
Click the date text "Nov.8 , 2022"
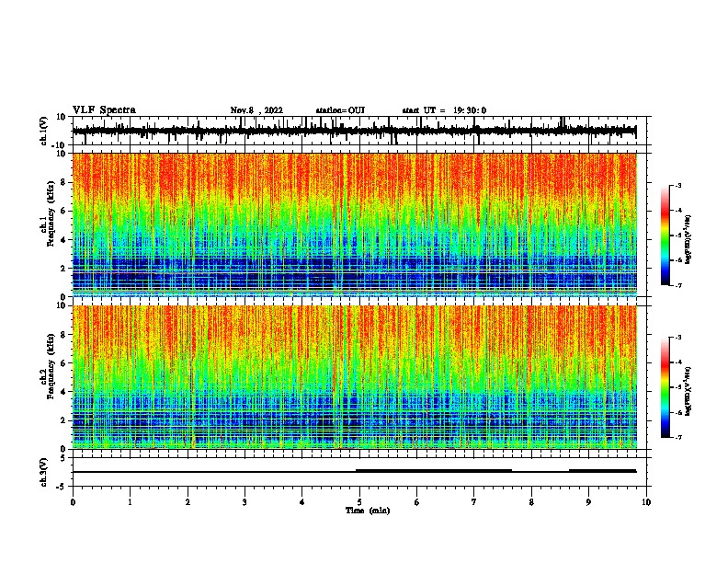click(256, 110)
